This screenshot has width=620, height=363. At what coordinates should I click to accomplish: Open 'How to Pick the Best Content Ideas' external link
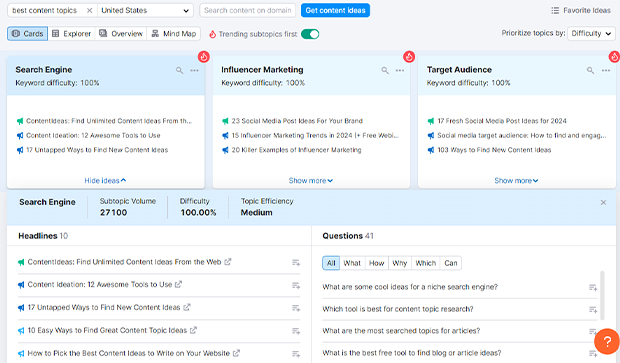236,353
